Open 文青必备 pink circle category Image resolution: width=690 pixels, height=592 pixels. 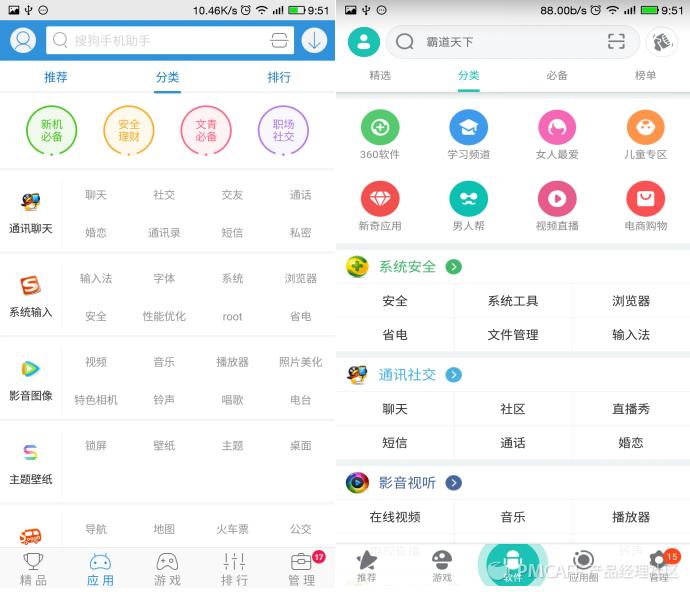pyautogui.click(x=206, y=130)
